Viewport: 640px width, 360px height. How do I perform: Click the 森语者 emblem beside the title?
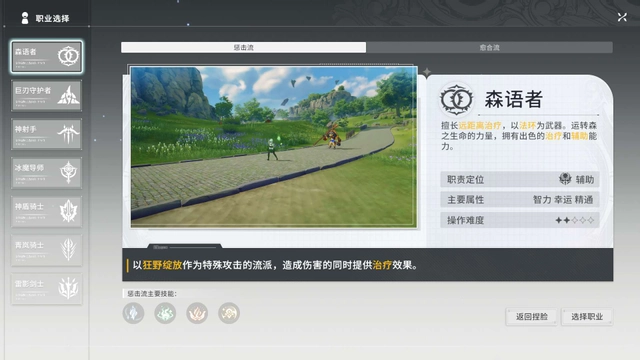coord(456,99)
